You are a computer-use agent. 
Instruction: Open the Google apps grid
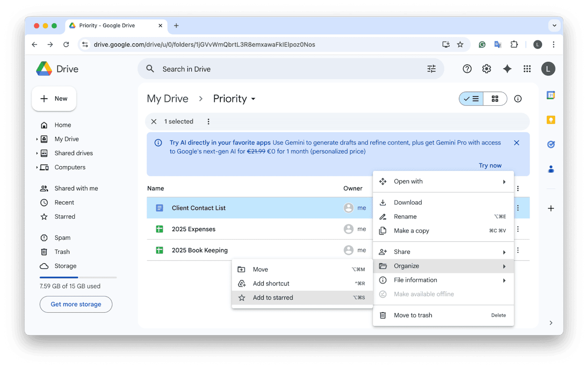[x=527, y=69]
